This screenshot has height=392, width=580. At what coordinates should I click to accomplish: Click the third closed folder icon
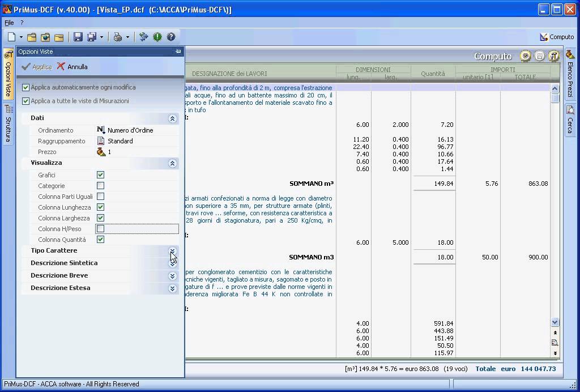pyautogui.click(x=59, y=37)
